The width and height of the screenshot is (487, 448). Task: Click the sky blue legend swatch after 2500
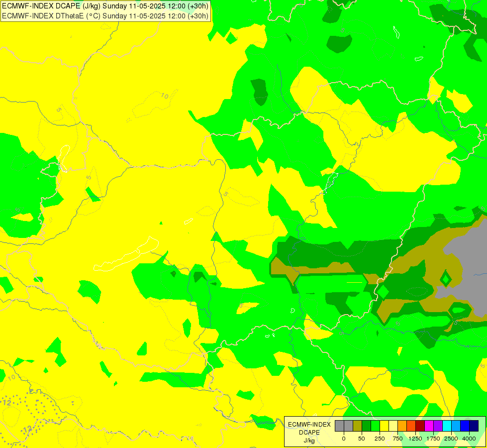point(456,426)
